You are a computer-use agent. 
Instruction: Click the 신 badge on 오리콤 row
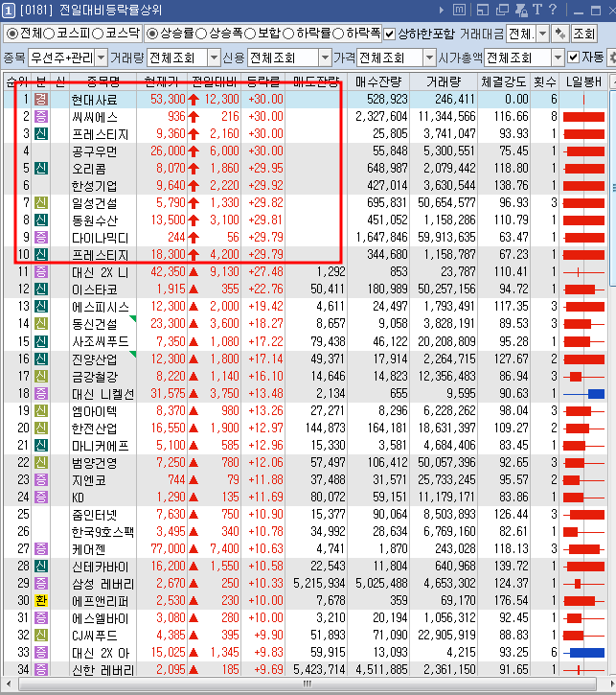(41, 168)
